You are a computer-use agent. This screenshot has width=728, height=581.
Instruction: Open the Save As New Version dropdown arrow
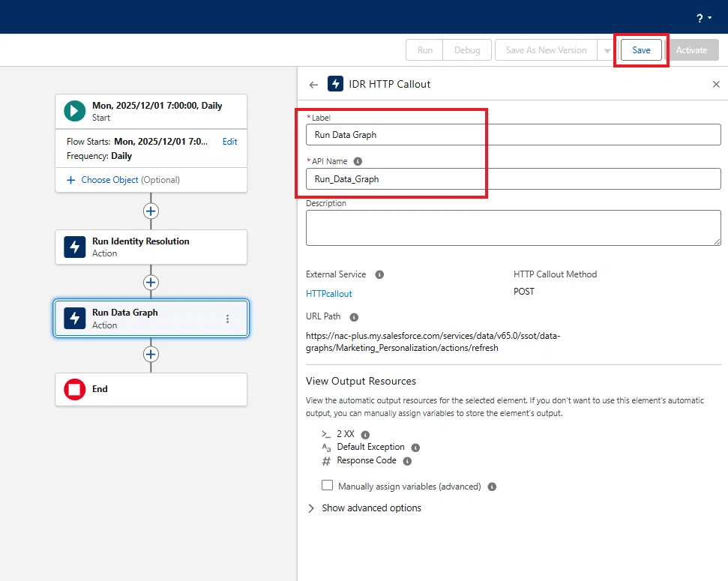click(x=607, y=50)
